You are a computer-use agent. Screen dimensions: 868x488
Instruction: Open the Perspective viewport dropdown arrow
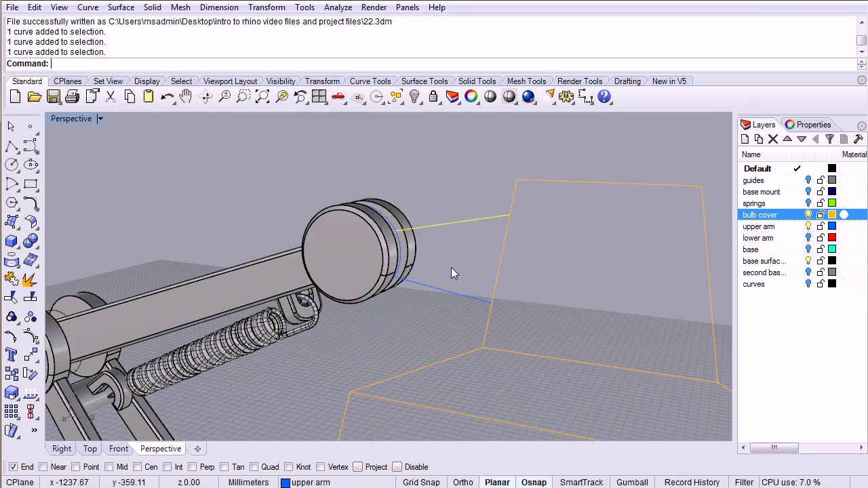click(x=100, y=119)
